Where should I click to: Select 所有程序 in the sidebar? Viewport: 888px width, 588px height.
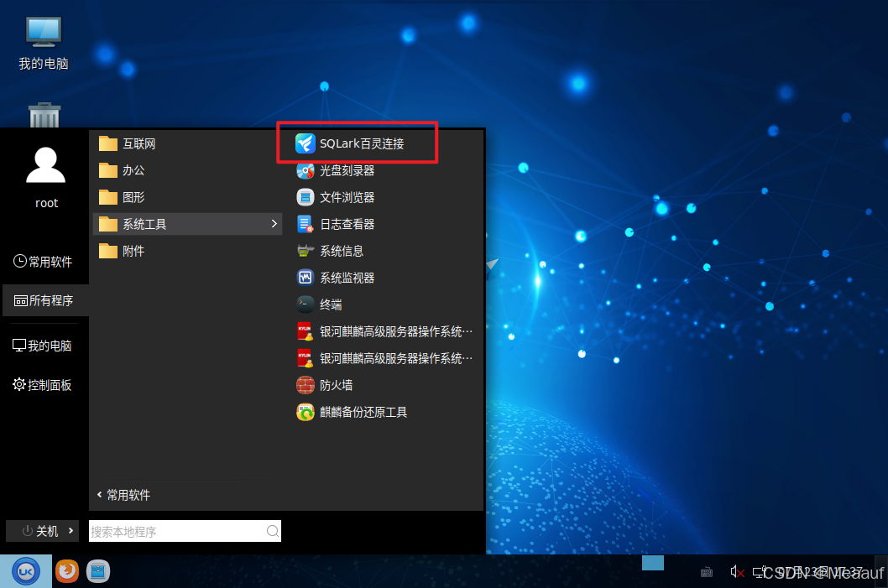[44, 300]
